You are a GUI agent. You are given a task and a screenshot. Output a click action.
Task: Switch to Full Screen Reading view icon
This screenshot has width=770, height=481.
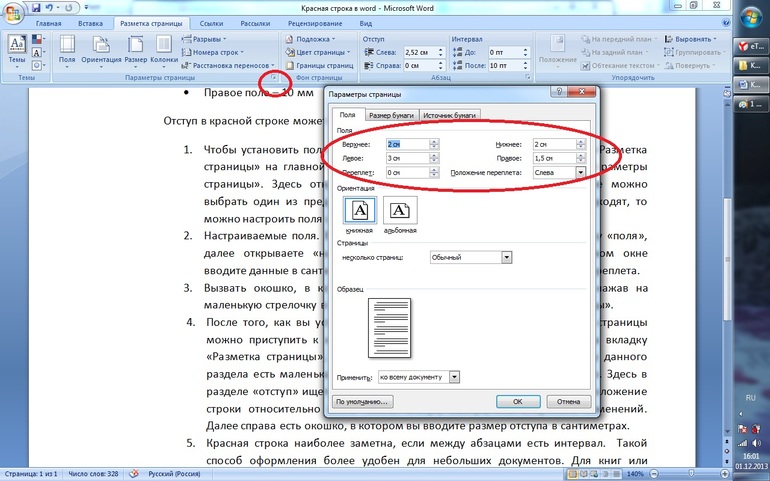coord(583,474)
